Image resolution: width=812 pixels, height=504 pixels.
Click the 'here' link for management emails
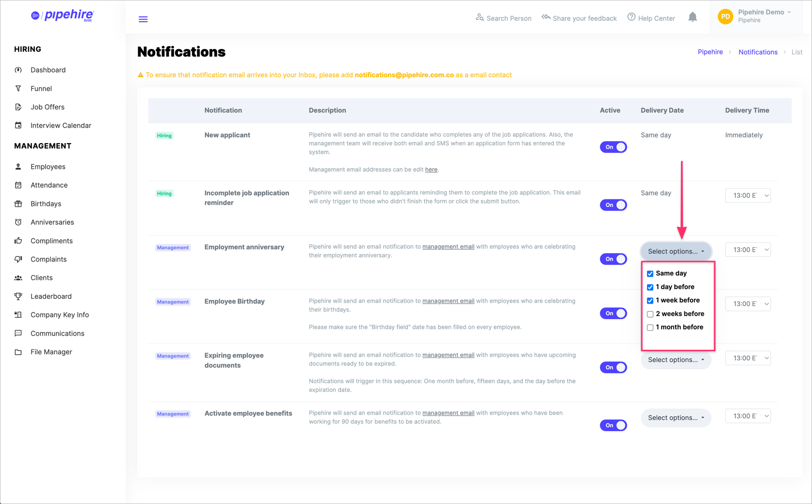(431, 170)
